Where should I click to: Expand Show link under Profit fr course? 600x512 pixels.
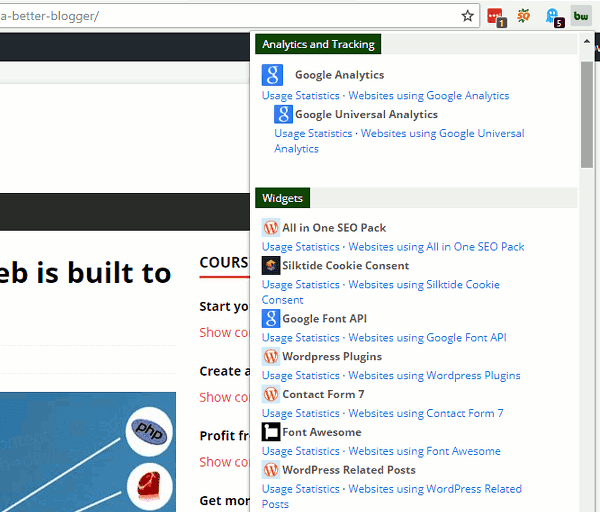pyautogui.click(x=224, y=462)
